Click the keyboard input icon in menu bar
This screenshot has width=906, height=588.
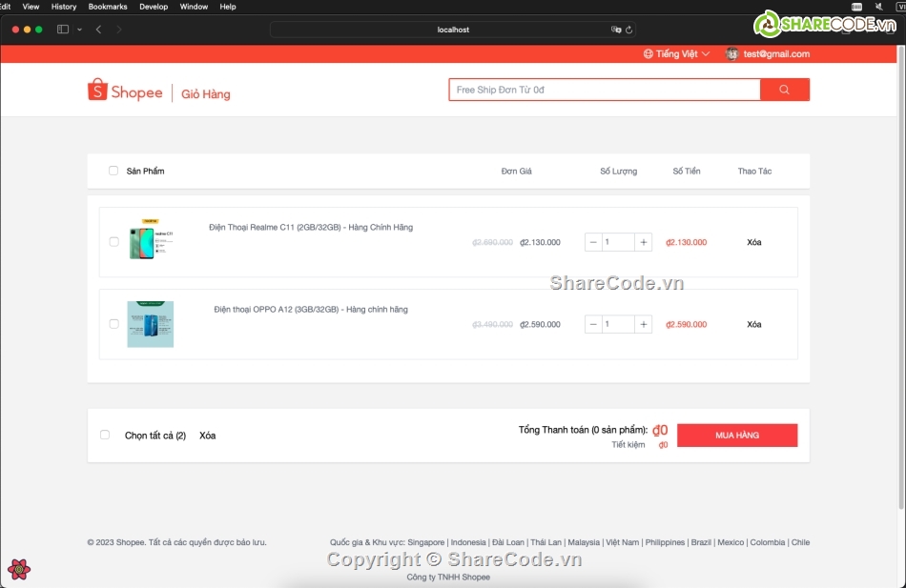tap(857, 7)
